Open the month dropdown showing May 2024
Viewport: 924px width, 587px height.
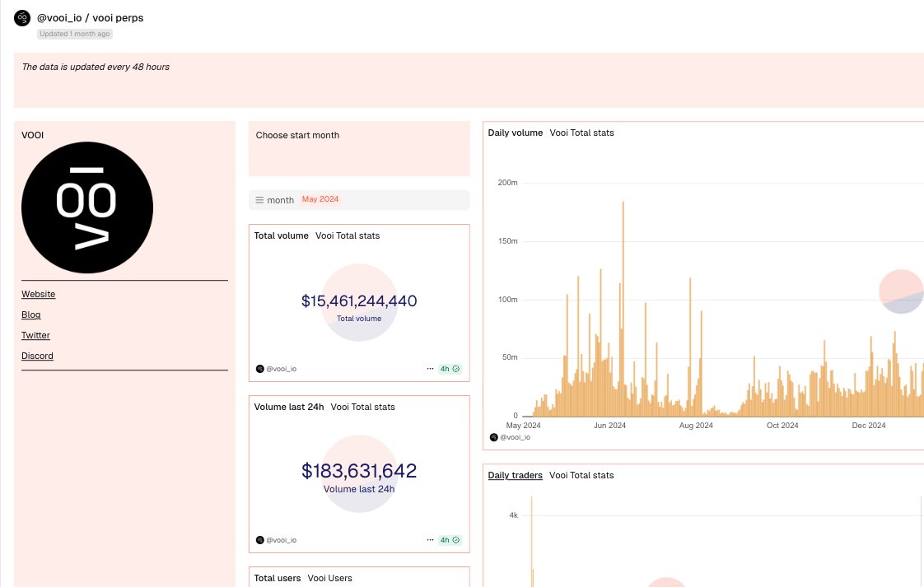320,199
